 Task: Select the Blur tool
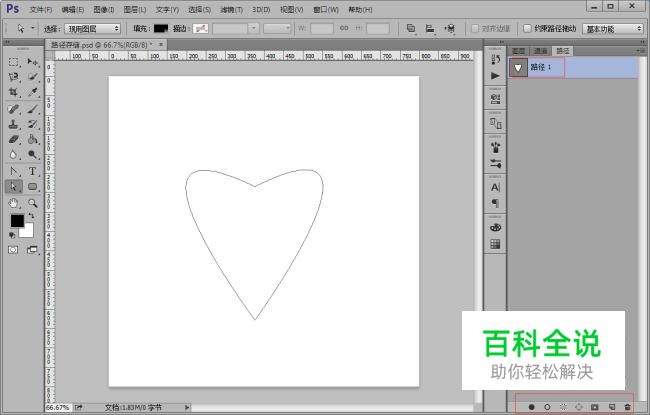pyautogui.click(x=13, y=155)
